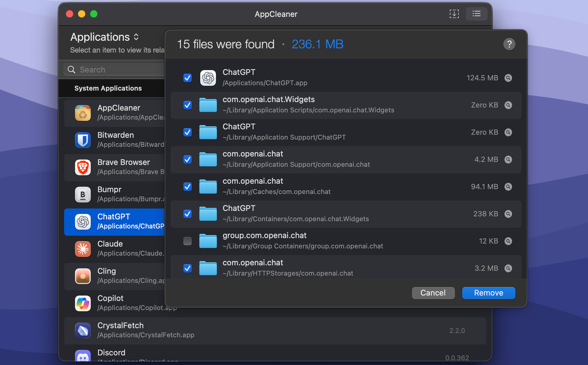Reveal the ChatGPT.app file in Finder
The height and width of the screenshot is (365, 588).
click(x=508, y=78)
